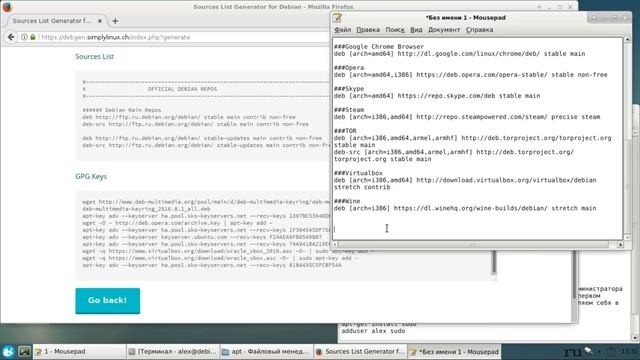Click the ###Skype line in Mousepad
This screenshot has height=360, width=640.
pos(349,89)
